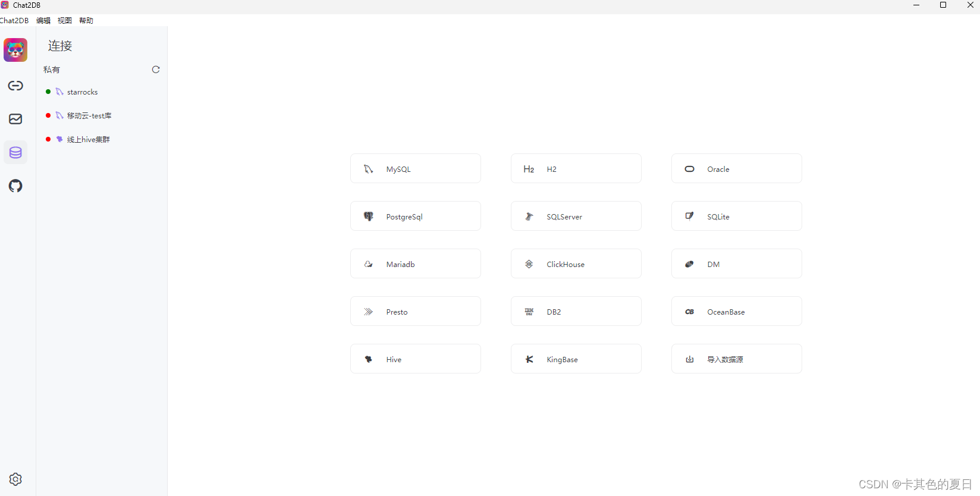Create a new Mariadb connection
980x496 pixels.
point(416,263)
